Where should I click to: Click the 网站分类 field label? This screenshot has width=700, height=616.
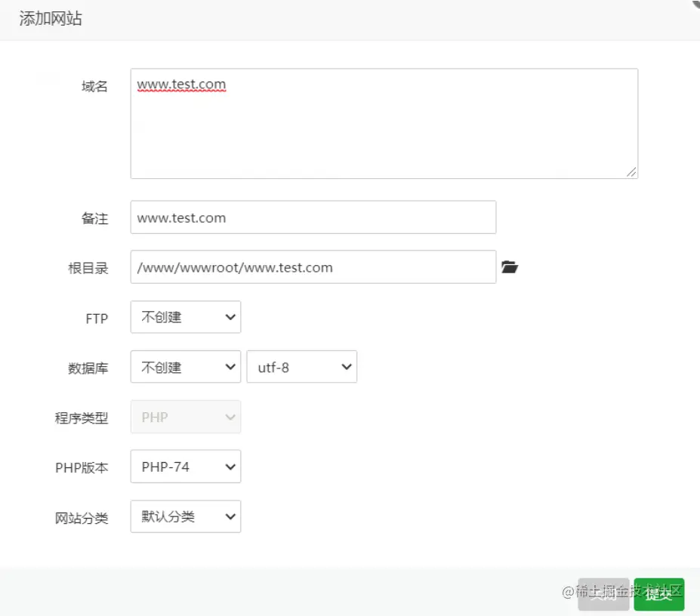(x=82, y=519)
